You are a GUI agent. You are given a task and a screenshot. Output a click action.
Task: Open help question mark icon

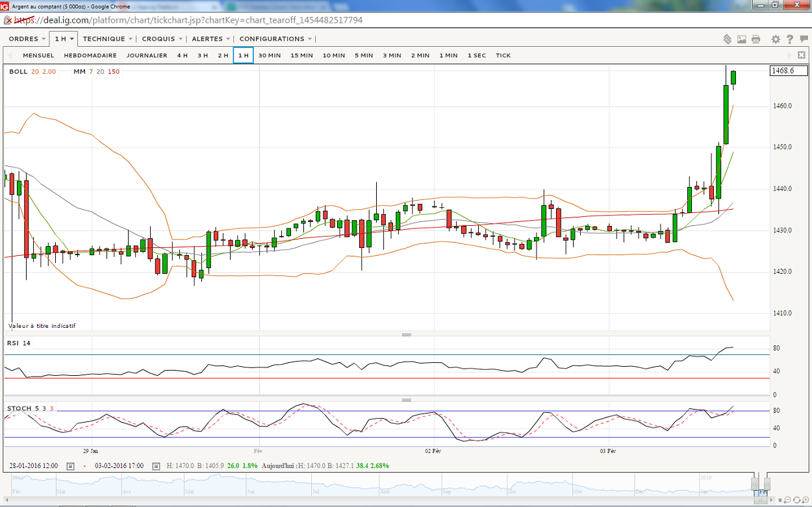click(x=789, y=40)
